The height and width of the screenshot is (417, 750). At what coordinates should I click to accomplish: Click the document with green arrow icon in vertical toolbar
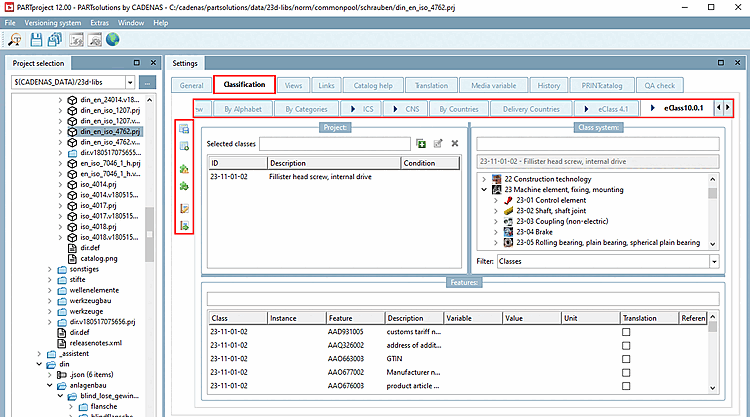[184, 225]
